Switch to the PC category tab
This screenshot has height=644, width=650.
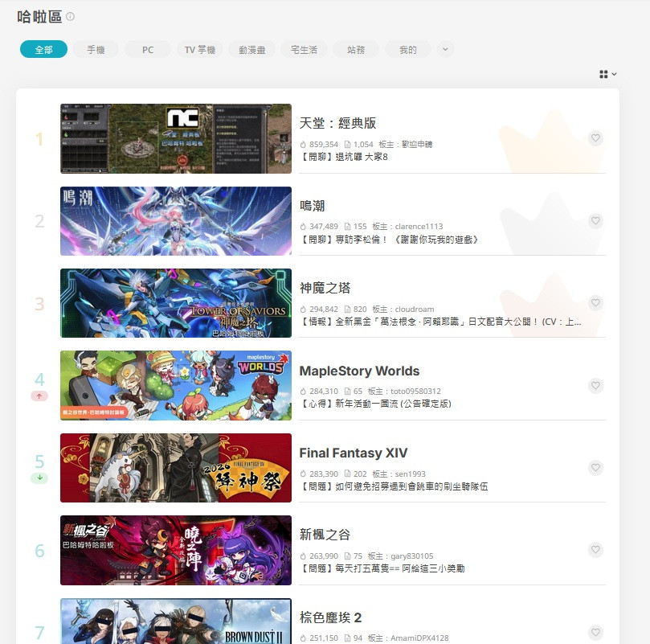(148, 49)
